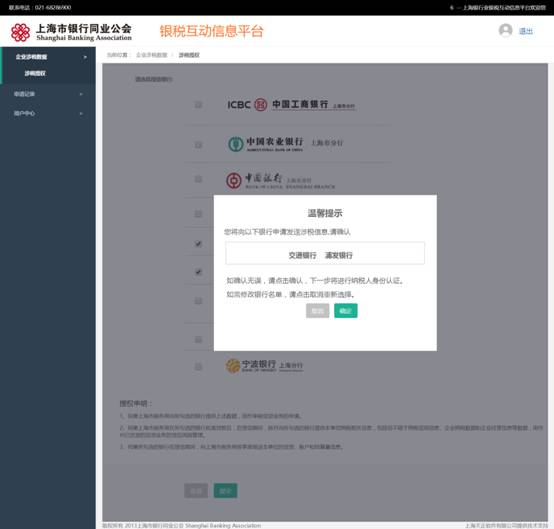Open the 申请记录 sidebar menu

[48, 94]
